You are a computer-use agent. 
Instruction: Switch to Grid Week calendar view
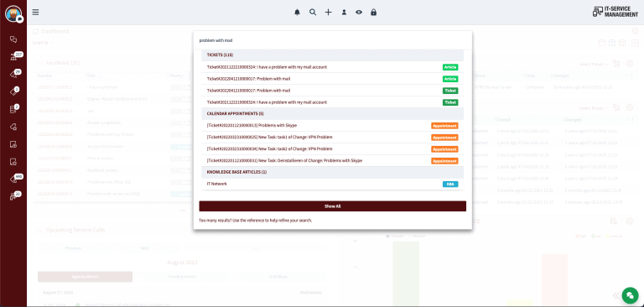278,277
